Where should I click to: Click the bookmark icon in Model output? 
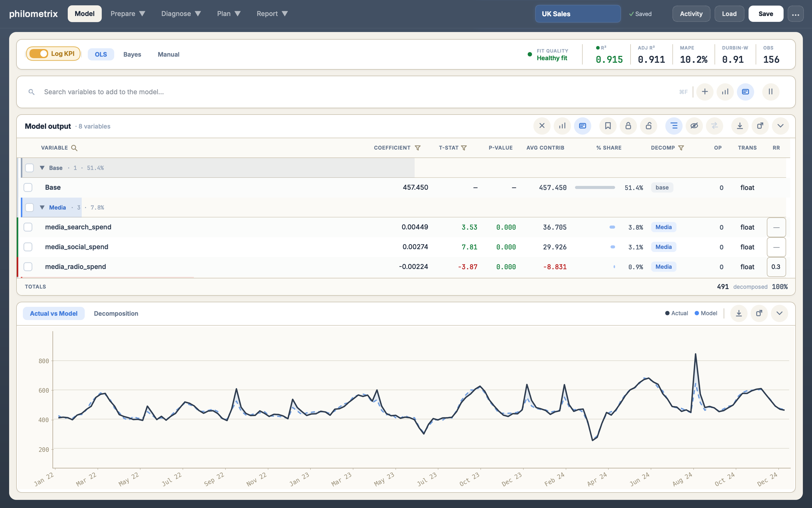click(x=608, y=126)
